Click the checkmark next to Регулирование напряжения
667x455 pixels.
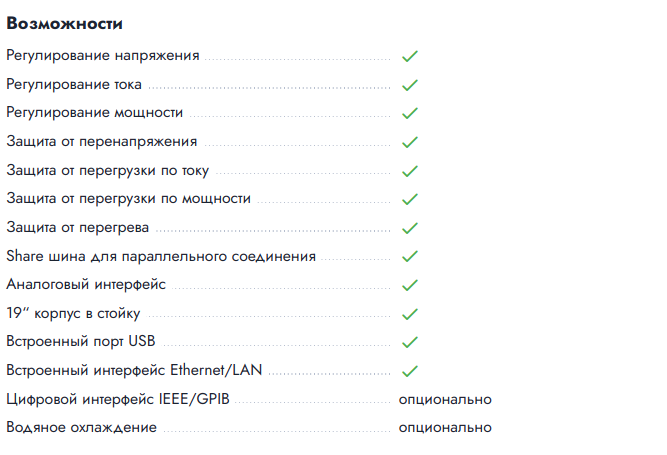408,56
